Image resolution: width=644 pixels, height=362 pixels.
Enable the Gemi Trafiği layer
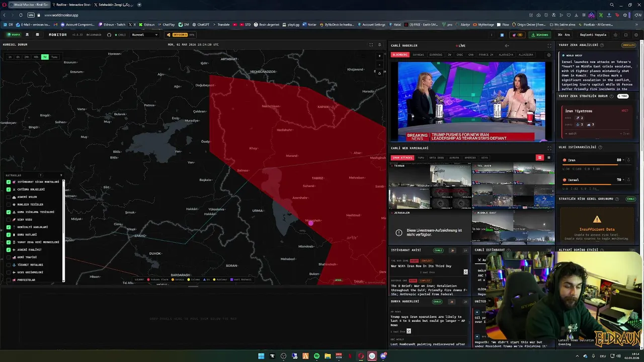[x=9, y=257]
